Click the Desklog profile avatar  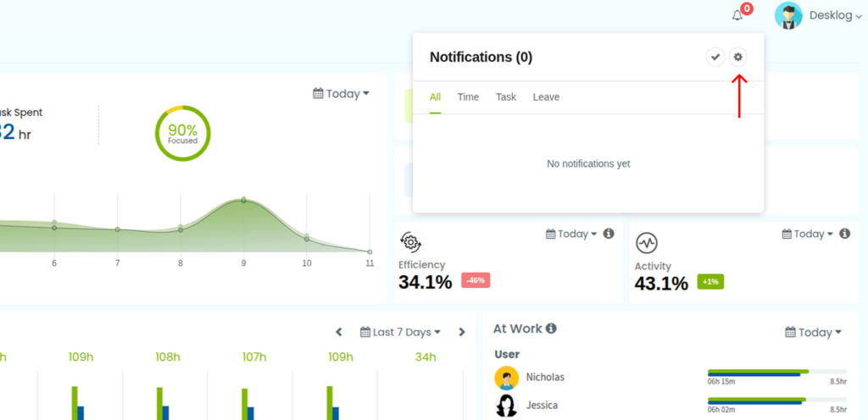pyautogui.click(x=788, y=15)
